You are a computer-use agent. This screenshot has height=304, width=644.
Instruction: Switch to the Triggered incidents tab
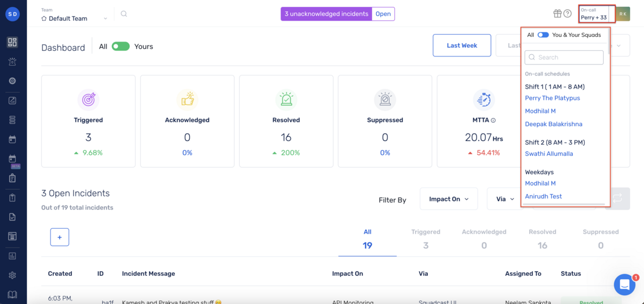(425, 239)
